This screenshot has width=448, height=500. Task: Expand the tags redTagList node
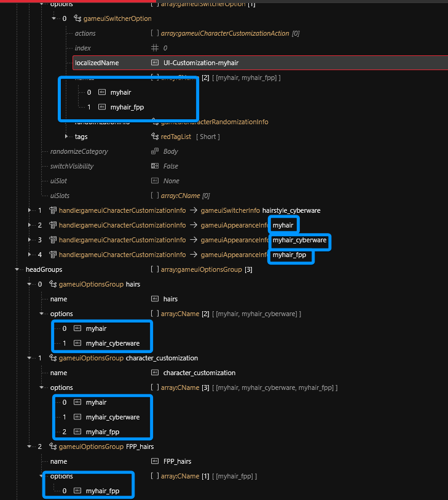click(x=66, y=137)
